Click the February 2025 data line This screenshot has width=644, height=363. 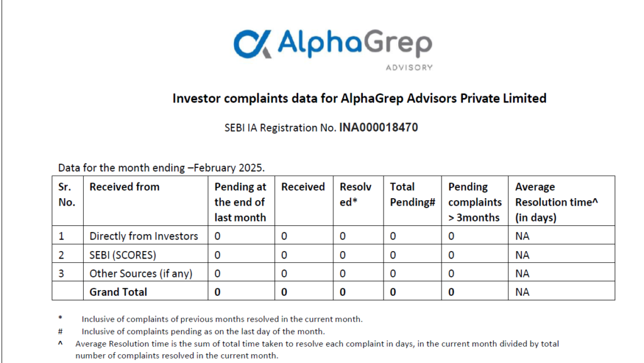coord(162,168)
